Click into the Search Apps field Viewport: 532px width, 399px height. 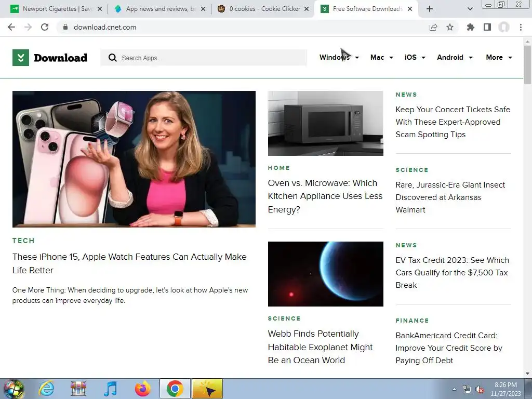[x=204, y=58]
